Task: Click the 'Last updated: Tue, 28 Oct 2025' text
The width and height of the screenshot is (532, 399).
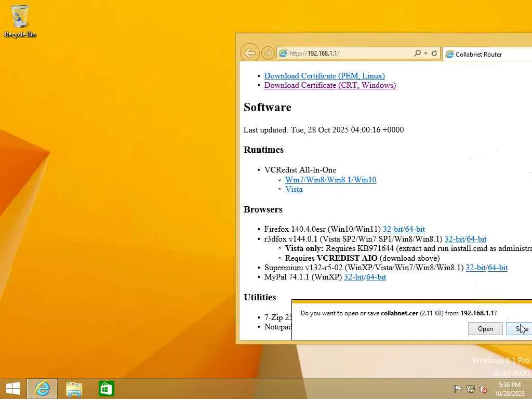Action: point(324,129)
